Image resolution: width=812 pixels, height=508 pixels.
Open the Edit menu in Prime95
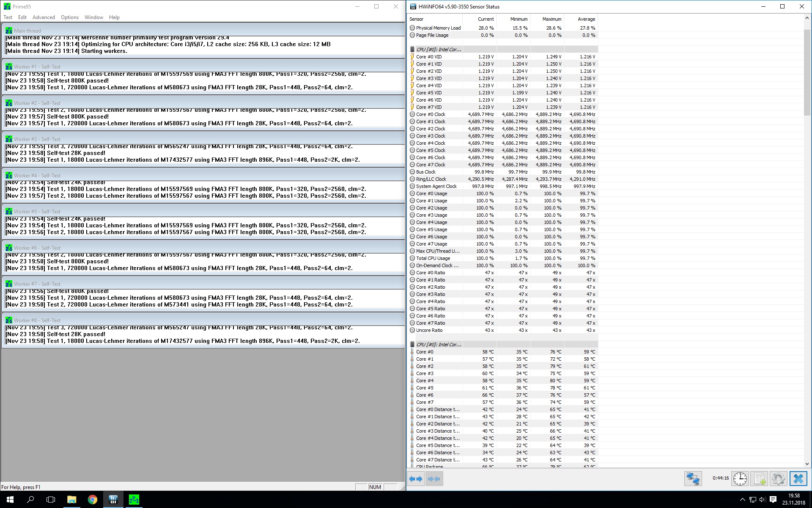(x=22, y=17)
